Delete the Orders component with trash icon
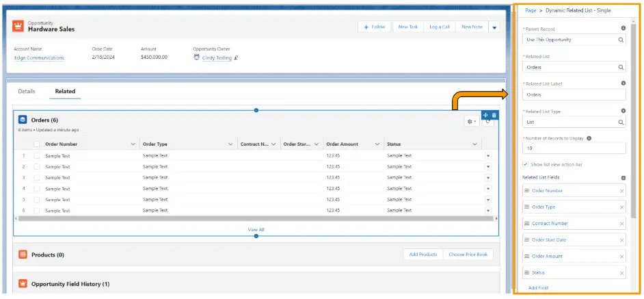 494,115
